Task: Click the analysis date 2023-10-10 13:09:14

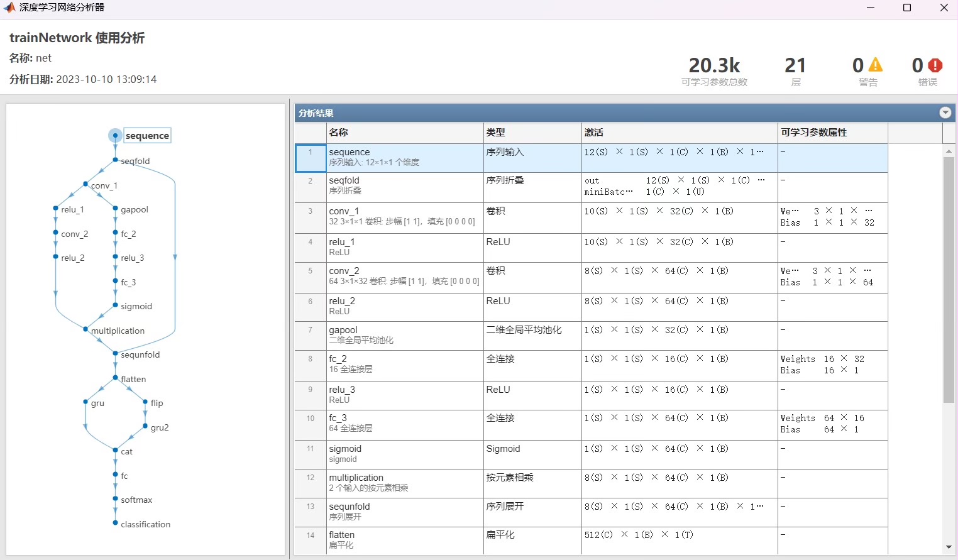Action: coord(106,79)
